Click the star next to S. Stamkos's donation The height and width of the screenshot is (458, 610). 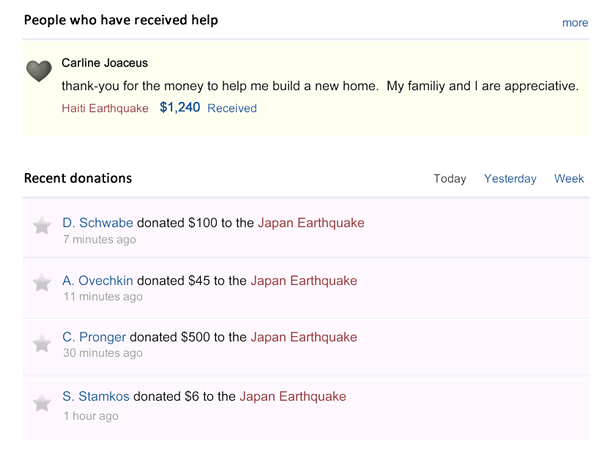point(42,403)
